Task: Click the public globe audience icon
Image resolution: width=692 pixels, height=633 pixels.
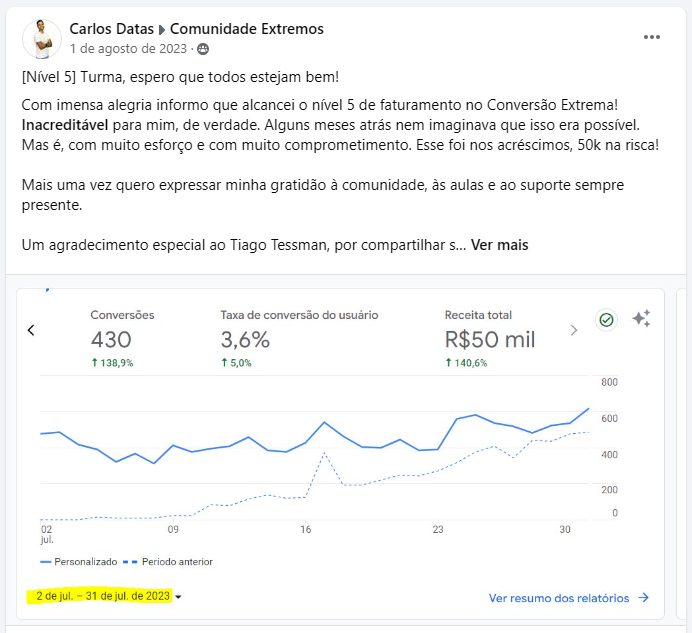Action: point(203,49)
